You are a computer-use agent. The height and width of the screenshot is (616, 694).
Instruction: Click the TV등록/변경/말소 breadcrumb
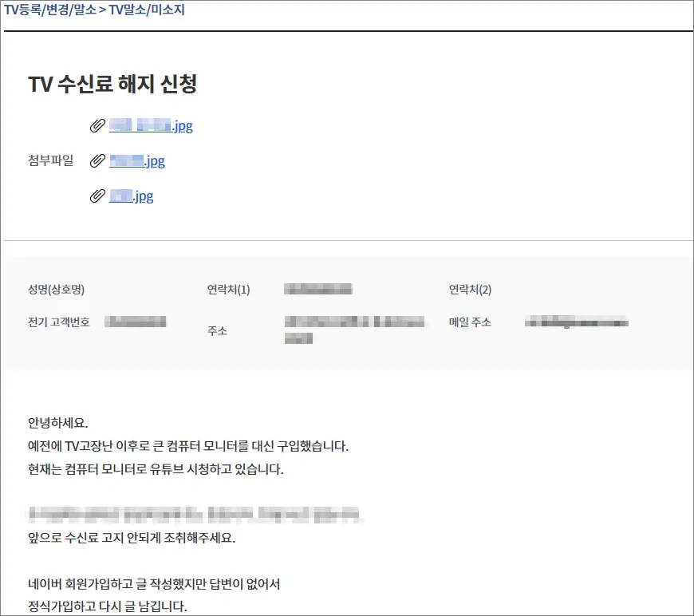[x=50, y=10]
